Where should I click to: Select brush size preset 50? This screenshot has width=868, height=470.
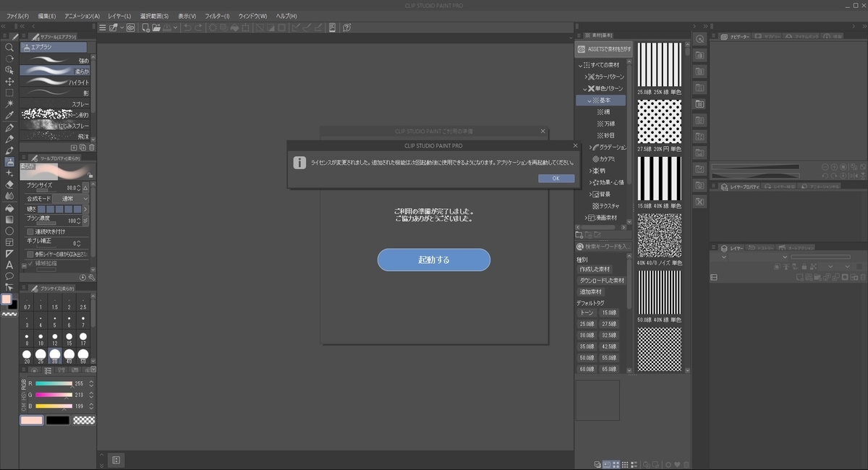click(83, 356)
